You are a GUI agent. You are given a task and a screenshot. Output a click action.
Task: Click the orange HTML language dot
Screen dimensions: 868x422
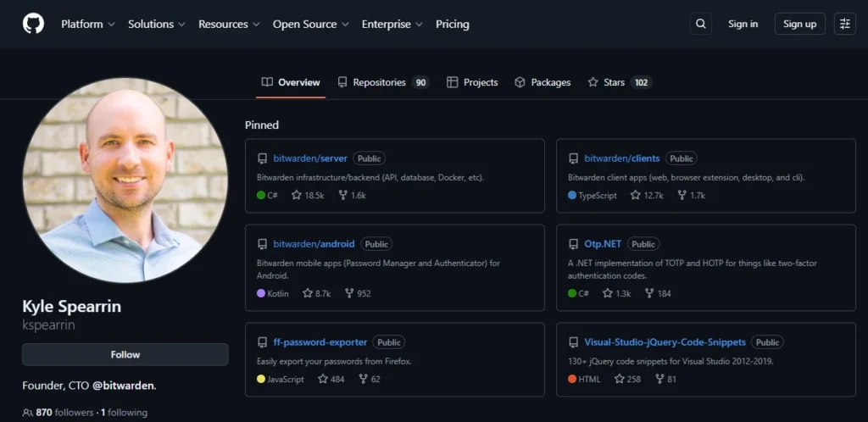coord(572,379)
